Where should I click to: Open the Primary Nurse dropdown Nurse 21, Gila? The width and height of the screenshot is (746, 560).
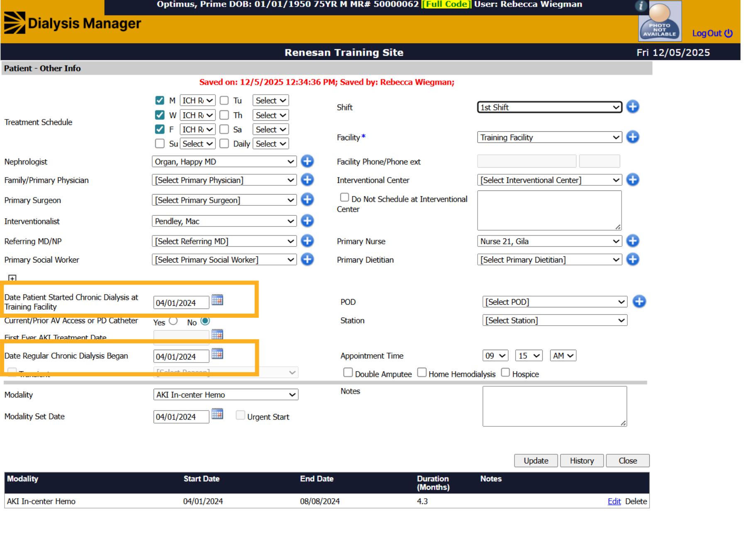tap(550, 241)
